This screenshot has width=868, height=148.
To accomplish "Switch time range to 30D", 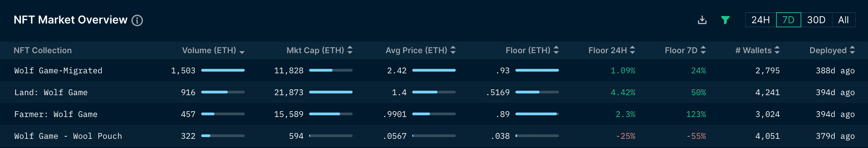I will point(816,20).
